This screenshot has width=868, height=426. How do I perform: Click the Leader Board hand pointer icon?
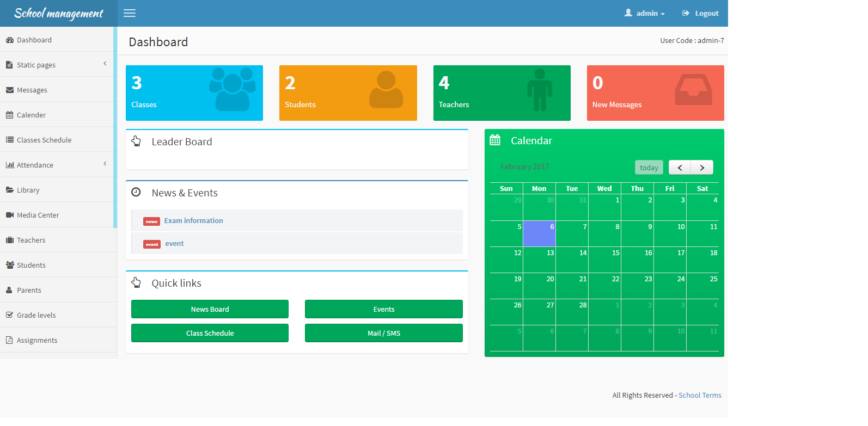[x=136, y=141]
